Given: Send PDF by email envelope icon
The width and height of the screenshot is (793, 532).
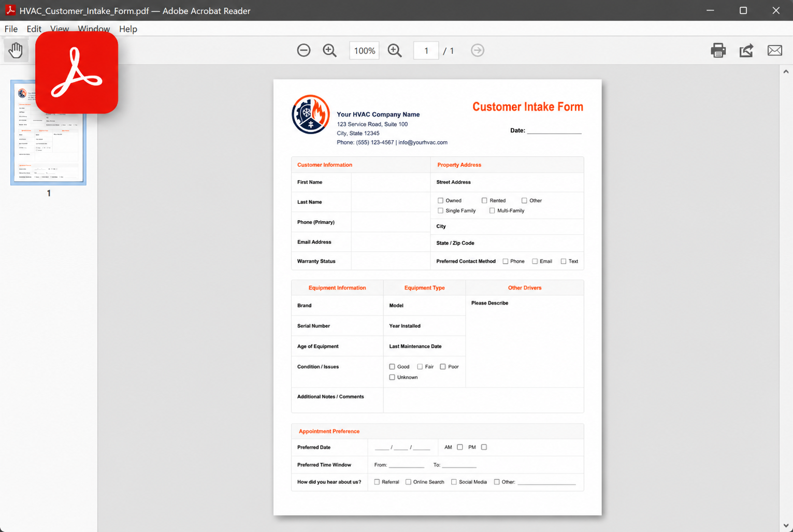Looking at the screenshot, I should pyautogui.click(x=775, y=50).
